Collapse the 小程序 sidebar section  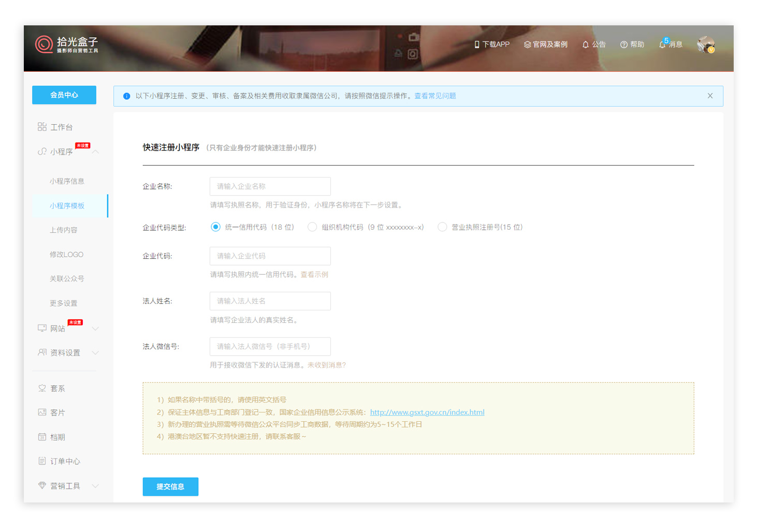tap(95, 152)
